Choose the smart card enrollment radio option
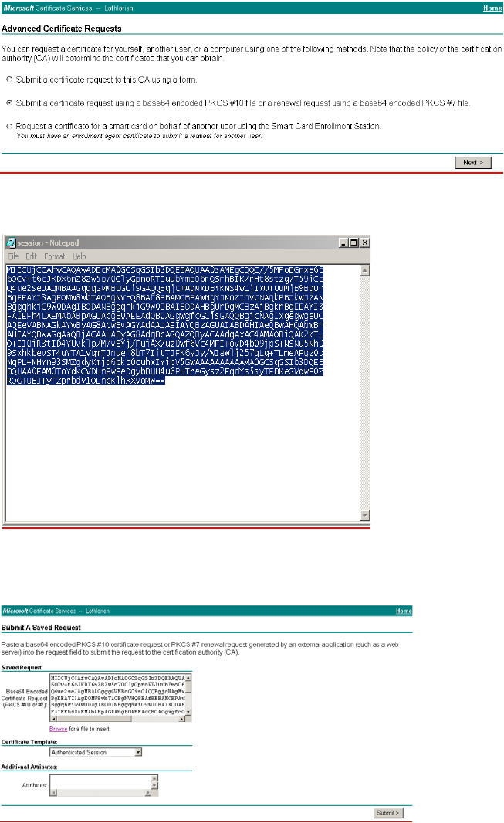This screenshot has height=823, width=504. coord(9,126)
